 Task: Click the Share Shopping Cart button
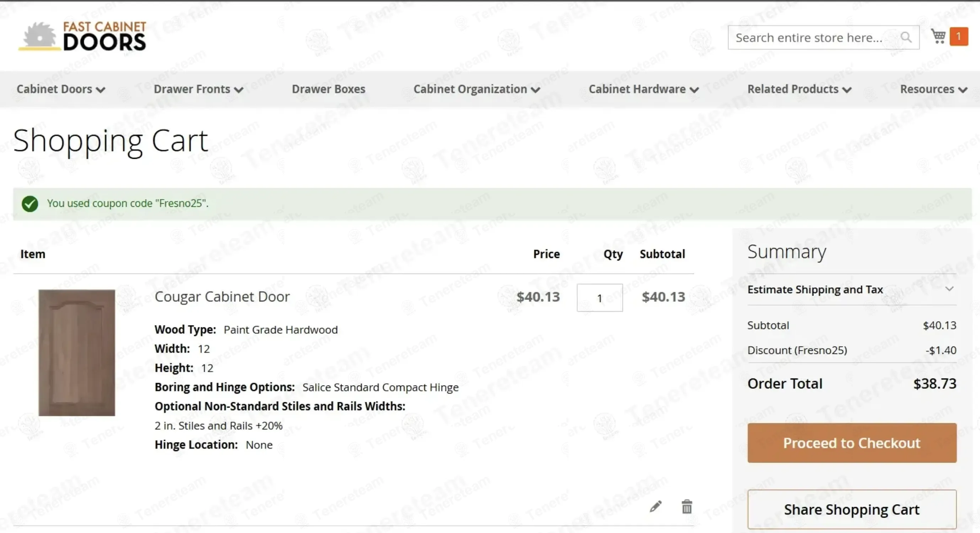point(852,510)
